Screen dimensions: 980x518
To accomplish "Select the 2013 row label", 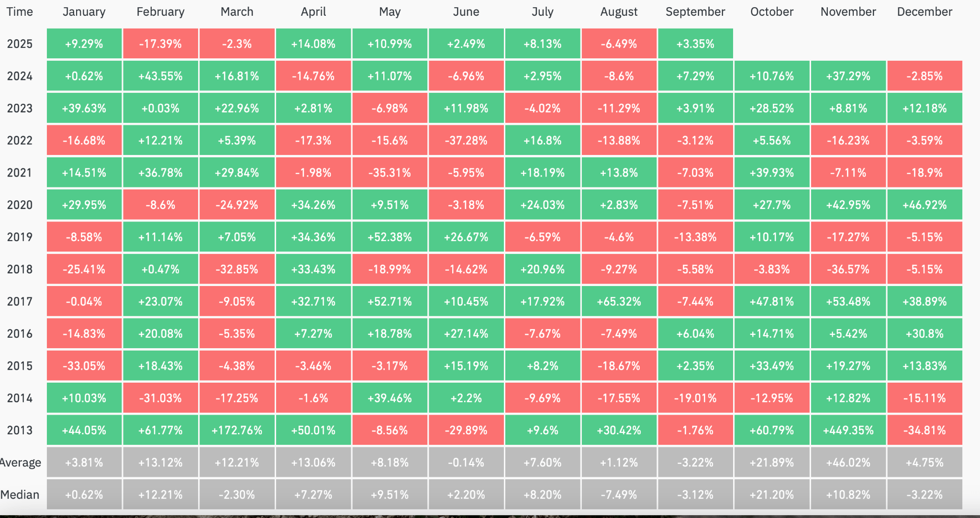I will point(20,430).
